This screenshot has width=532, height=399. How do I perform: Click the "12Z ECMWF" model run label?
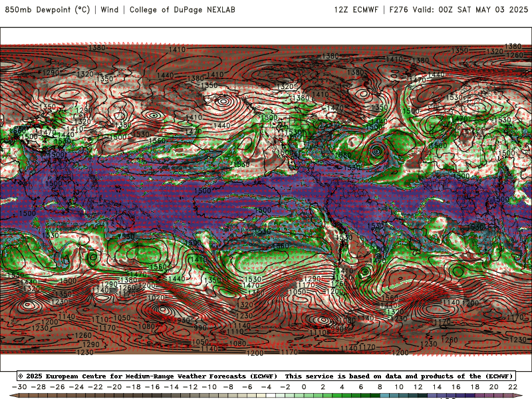[356, 10]
